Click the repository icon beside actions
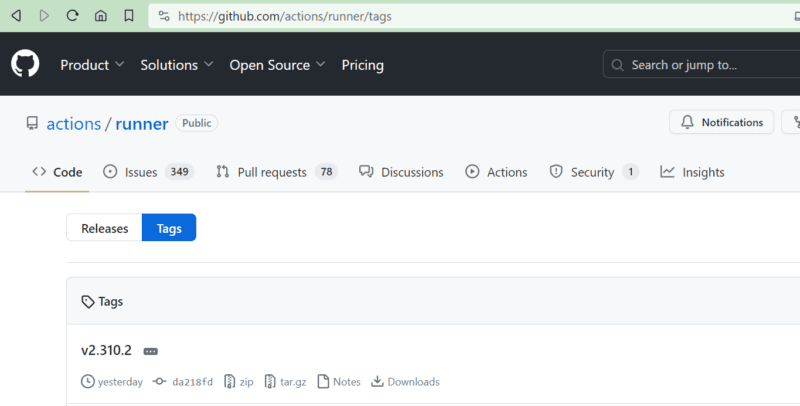800x406 pixels. pyautogui.click(x=32, y=123)
